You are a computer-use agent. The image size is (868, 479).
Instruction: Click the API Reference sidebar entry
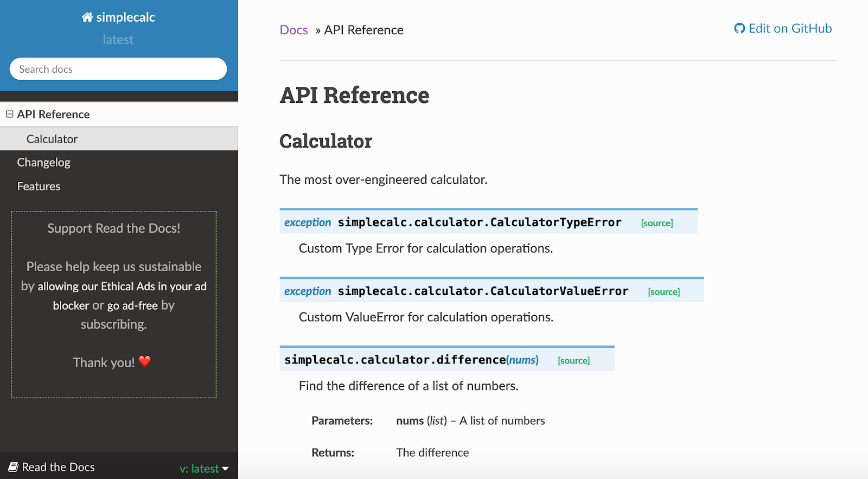click(x=53, y=114)
